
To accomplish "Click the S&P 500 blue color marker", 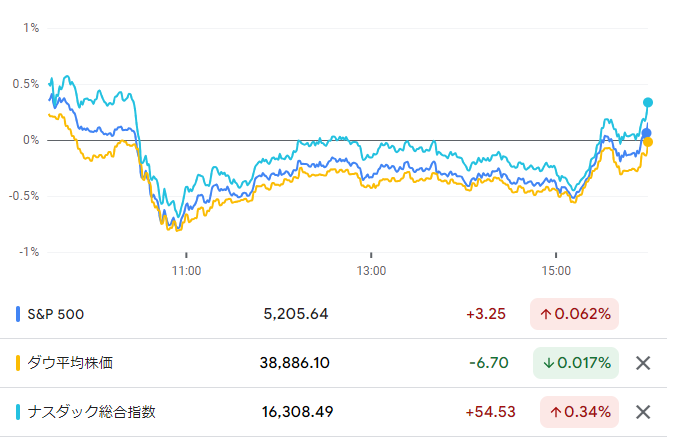I will point(19,314).
